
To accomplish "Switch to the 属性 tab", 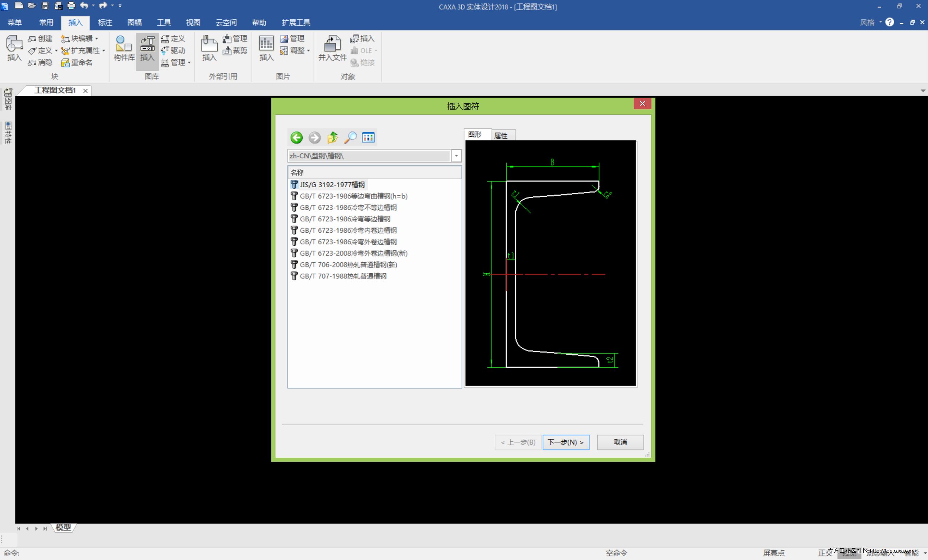I will pos(501,135).
